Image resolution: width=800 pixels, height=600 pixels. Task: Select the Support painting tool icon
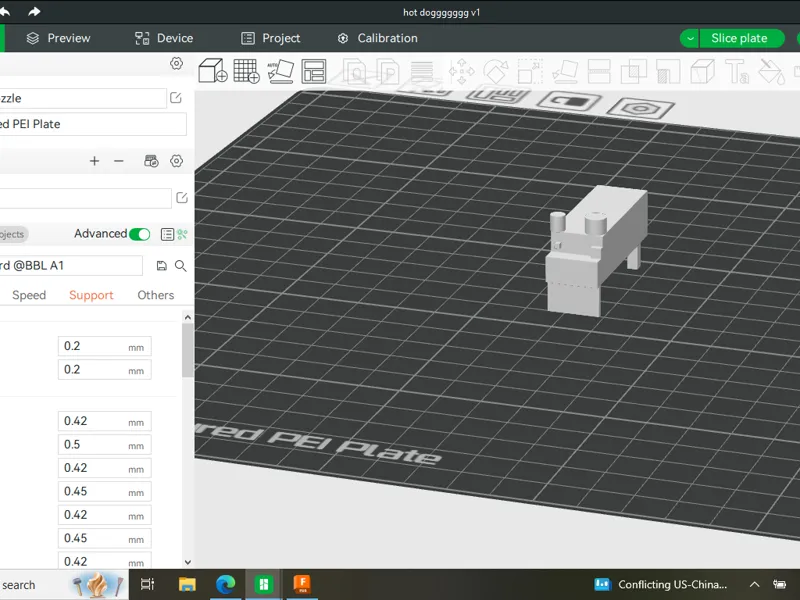[x=668, y=71]
